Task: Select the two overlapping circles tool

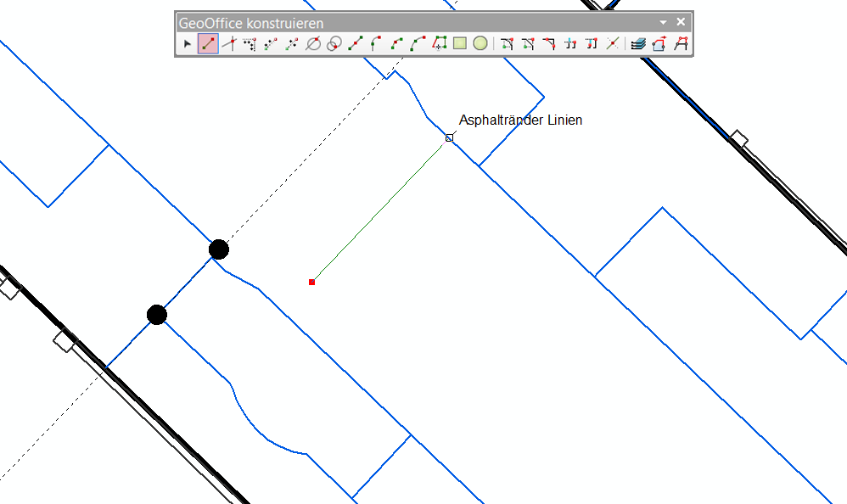Action: click(x=334, y=44)
